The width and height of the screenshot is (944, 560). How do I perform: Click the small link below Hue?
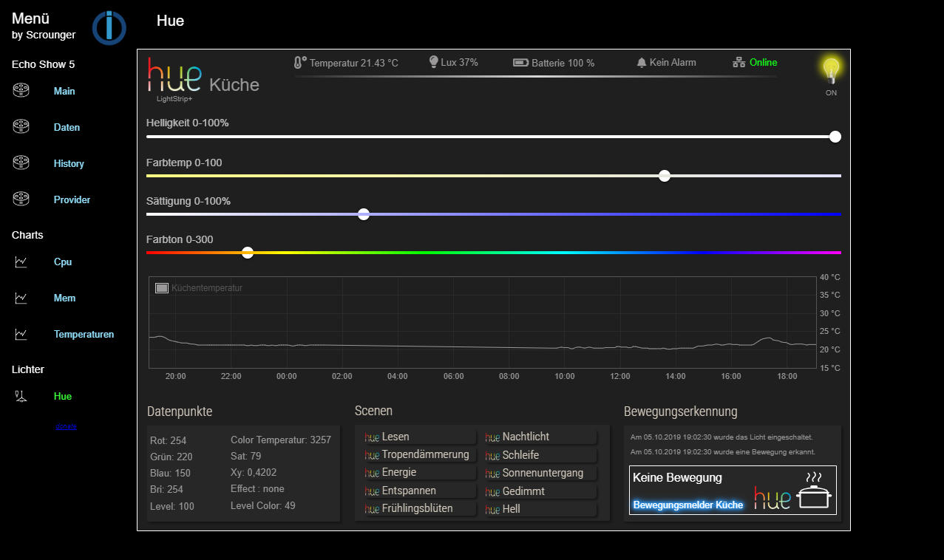click(x=66, y=426)
